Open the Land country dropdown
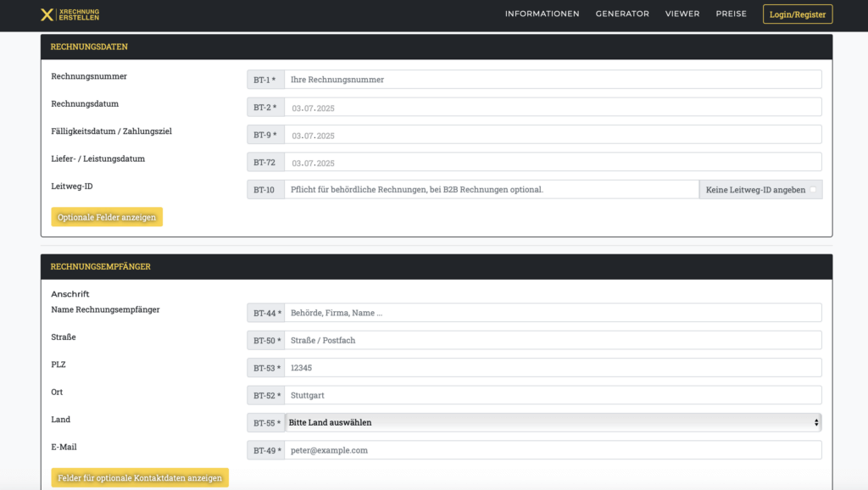 tap(553, 422)
